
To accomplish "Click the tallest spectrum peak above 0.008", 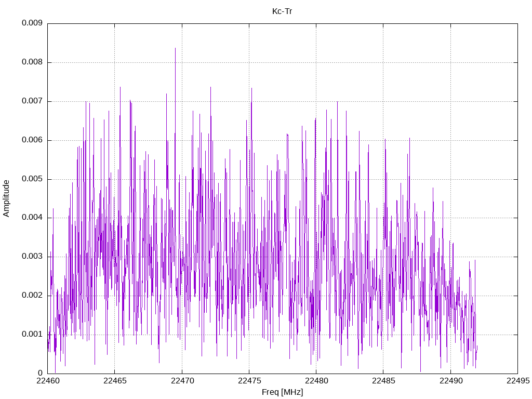I will click(175, 48).
